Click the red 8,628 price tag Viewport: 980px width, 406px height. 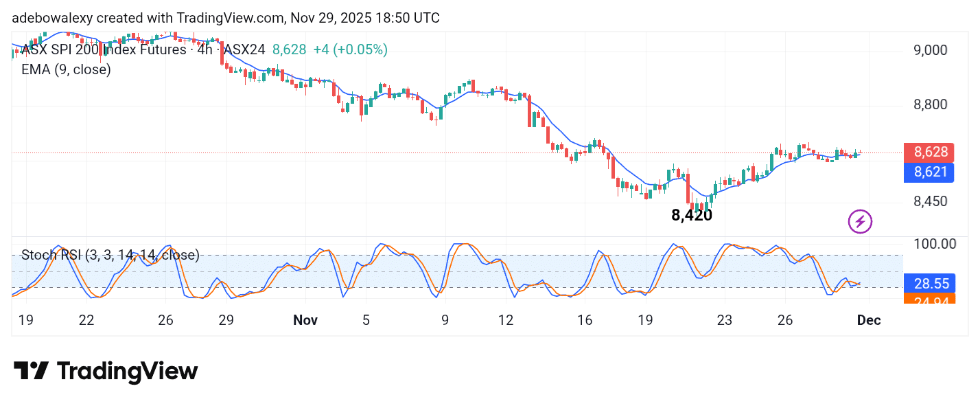[x=929, y=152]
